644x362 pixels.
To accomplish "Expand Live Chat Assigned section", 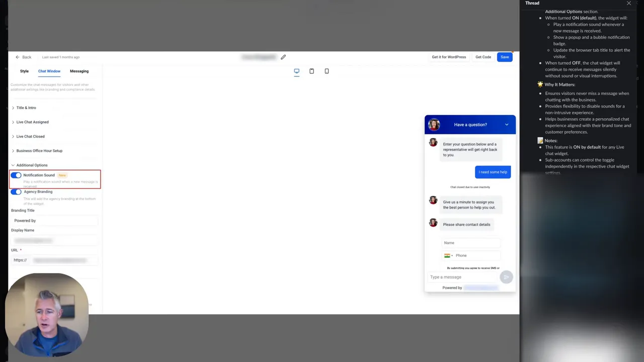I will pos(32,122).
